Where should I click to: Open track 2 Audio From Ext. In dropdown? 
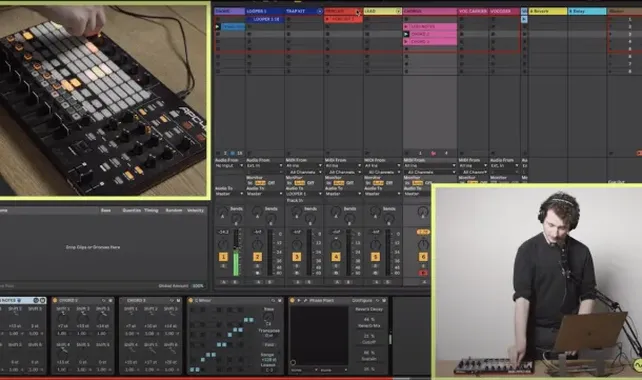coord(264,166)
